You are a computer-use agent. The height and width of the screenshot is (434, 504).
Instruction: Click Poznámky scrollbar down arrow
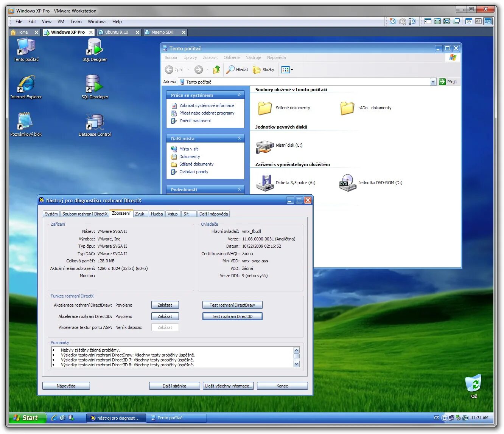tap(297, 364)
